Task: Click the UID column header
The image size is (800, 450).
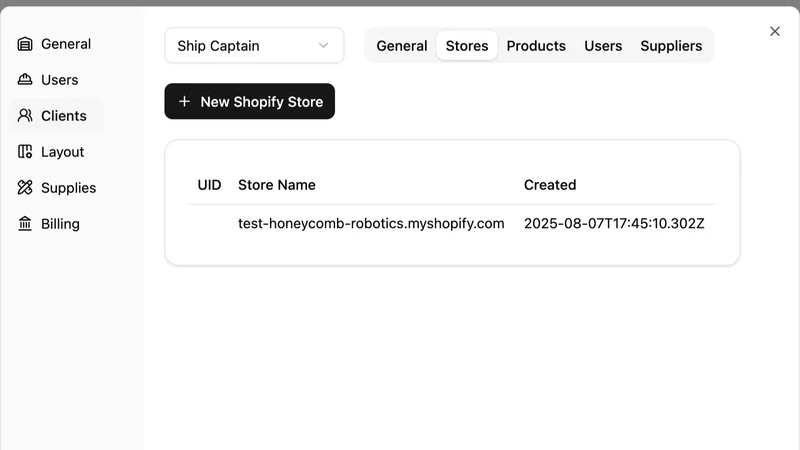Action: coord(209,185)
